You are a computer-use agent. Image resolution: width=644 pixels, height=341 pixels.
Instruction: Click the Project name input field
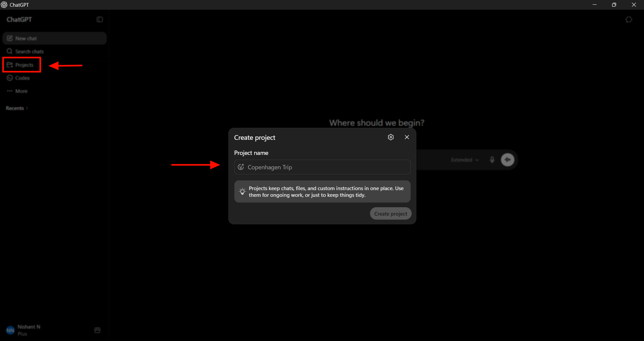pyautogui.click(x=322, y=167)
